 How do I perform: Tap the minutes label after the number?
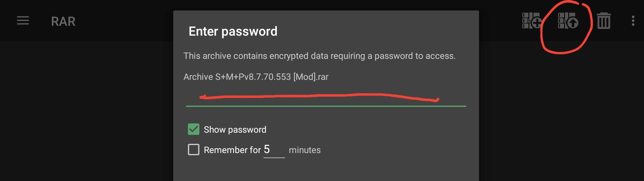tap(304, 150)
